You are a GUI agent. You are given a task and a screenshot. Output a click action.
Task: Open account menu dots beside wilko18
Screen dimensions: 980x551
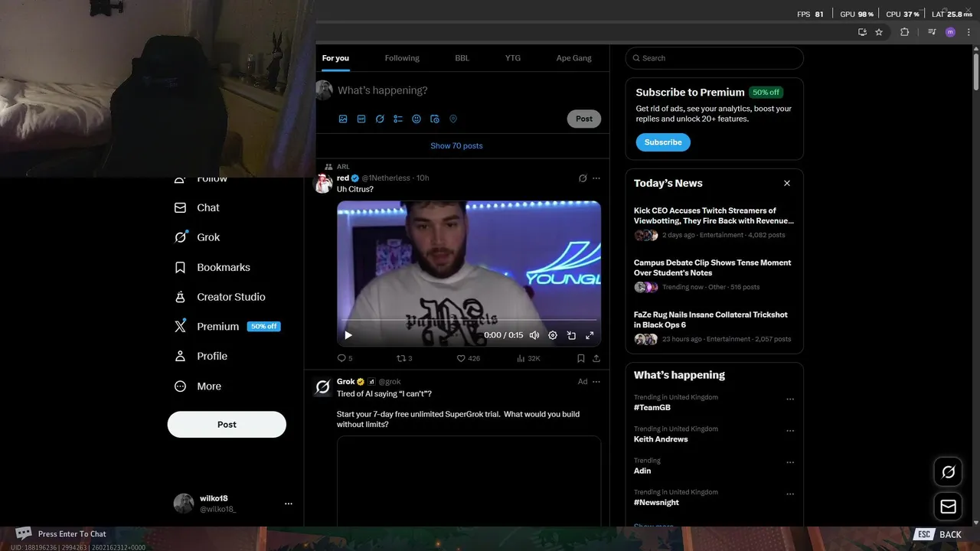[289, 504]
